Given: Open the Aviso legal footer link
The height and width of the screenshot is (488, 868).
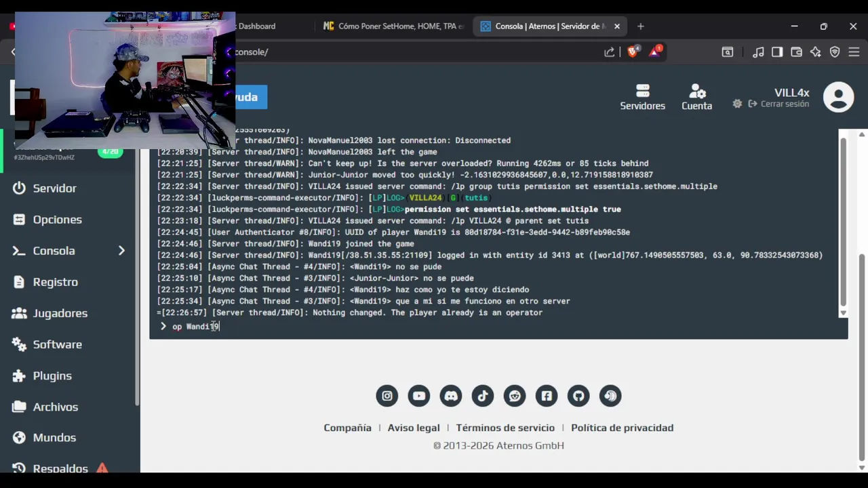Looking at the screenshot, I should (414, 428).
